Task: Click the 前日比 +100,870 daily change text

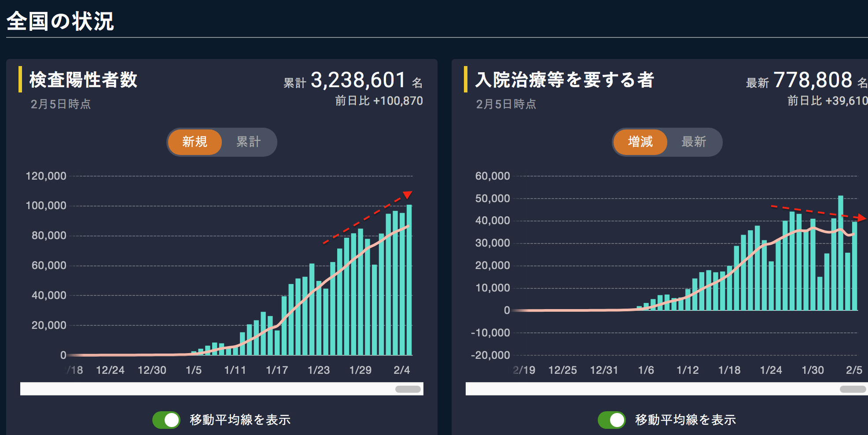Action: (379, 101)
